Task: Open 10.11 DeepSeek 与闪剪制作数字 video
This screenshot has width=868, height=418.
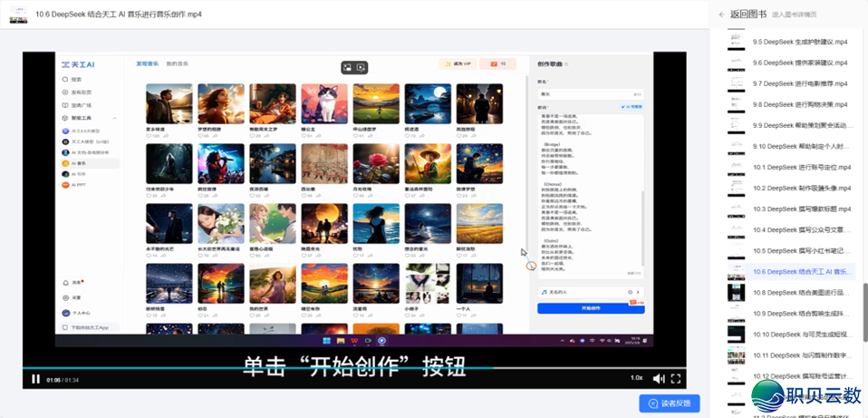Action: [x=802, y=355]
